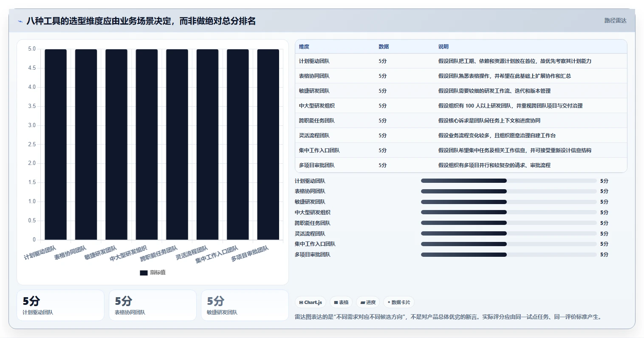644x338 pixels.
Task: Click the 5分 data card for 表格协同团队
Action: tap(153, 305)
